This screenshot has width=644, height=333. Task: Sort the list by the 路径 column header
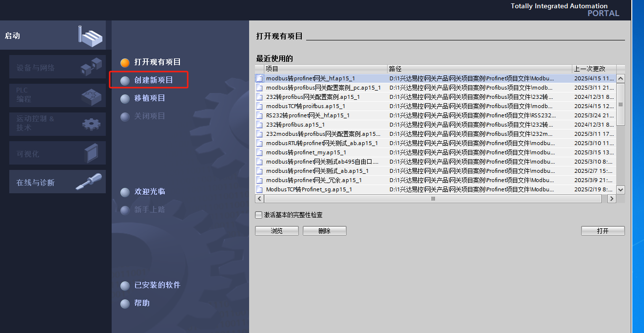coord(480,69)
